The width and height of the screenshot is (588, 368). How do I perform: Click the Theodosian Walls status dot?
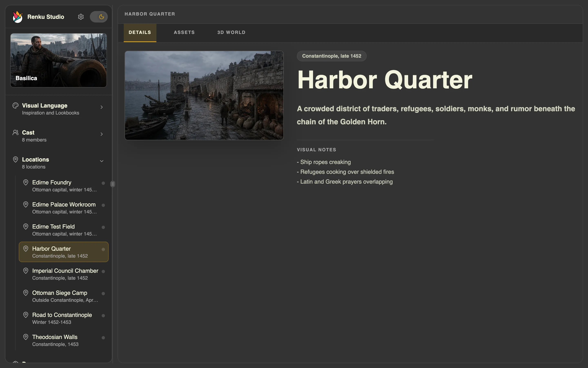[x=103, y=338]
